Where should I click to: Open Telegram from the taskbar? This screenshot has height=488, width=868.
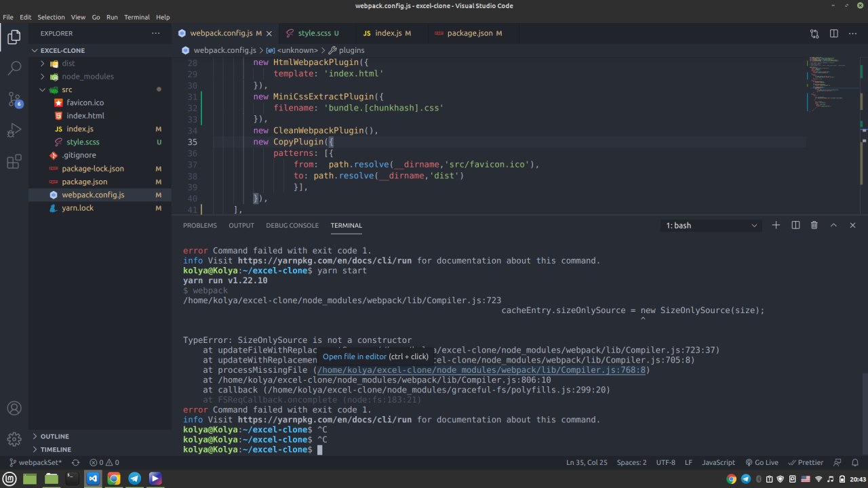(134, 479)
